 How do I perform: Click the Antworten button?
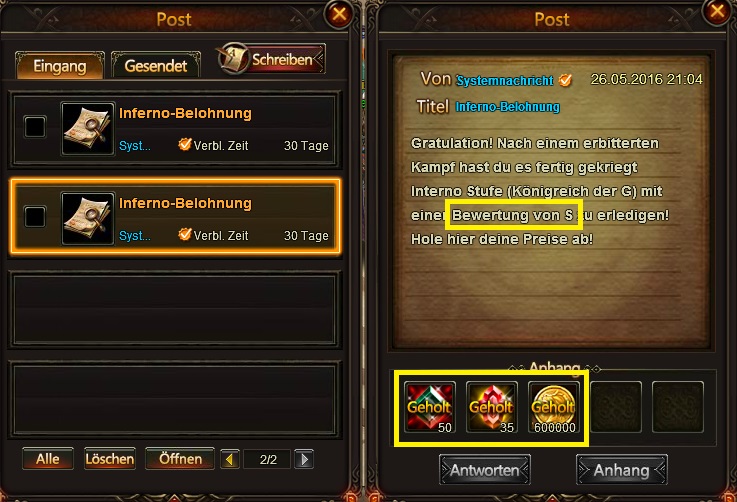485,470
